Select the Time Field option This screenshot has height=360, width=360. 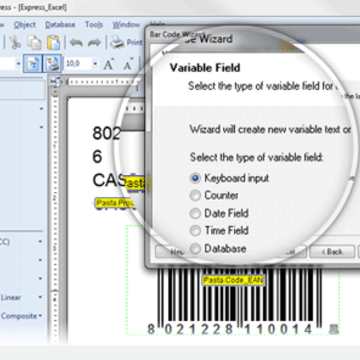(x=195, y=231)
